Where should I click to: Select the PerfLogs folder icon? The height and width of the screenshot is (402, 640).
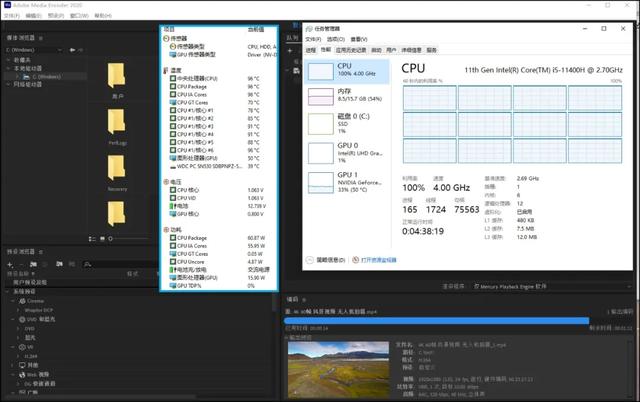(x=116, y=122)
